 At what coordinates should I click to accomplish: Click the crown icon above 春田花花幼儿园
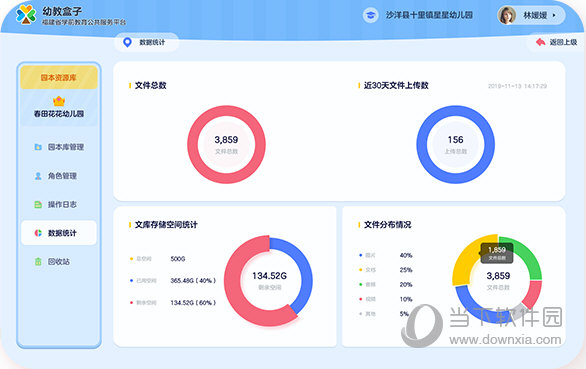pos(59,101)
